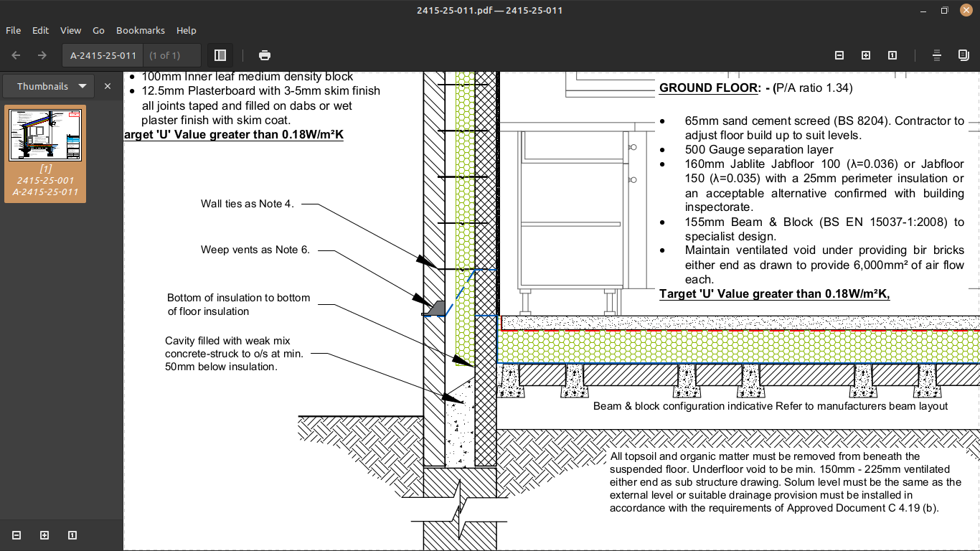
Task: Click 'All topsoil and organic matter' paragraph
Action: tap(786, 482)
